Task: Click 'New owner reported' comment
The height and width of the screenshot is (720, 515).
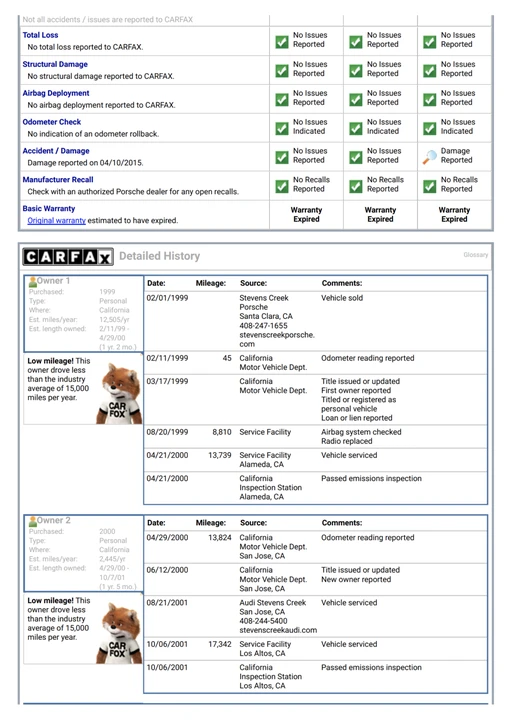Action: pos(356,579)
